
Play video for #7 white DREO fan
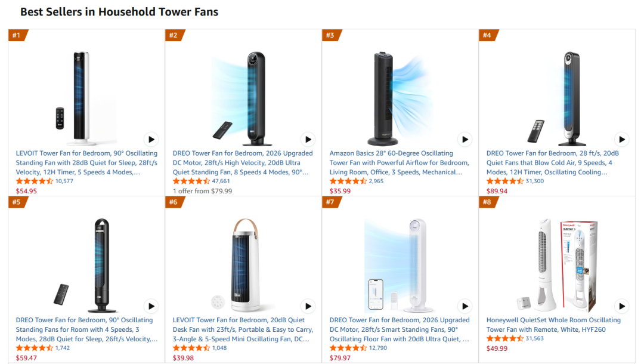point(465,306)
